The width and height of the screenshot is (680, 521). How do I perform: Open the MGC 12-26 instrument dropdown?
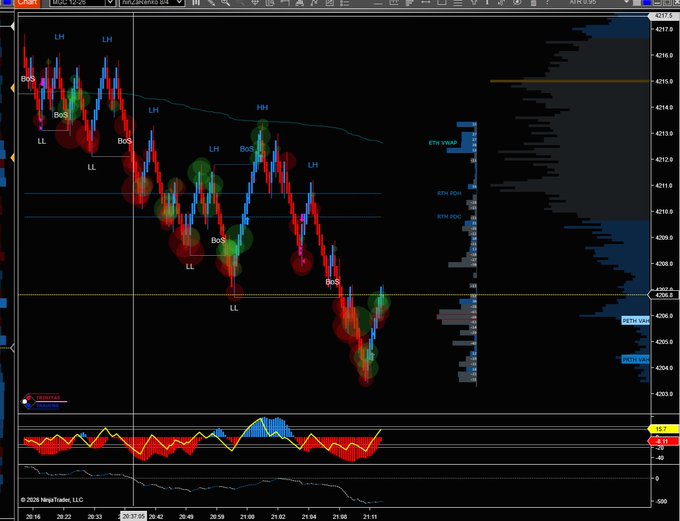pos(110,3)
